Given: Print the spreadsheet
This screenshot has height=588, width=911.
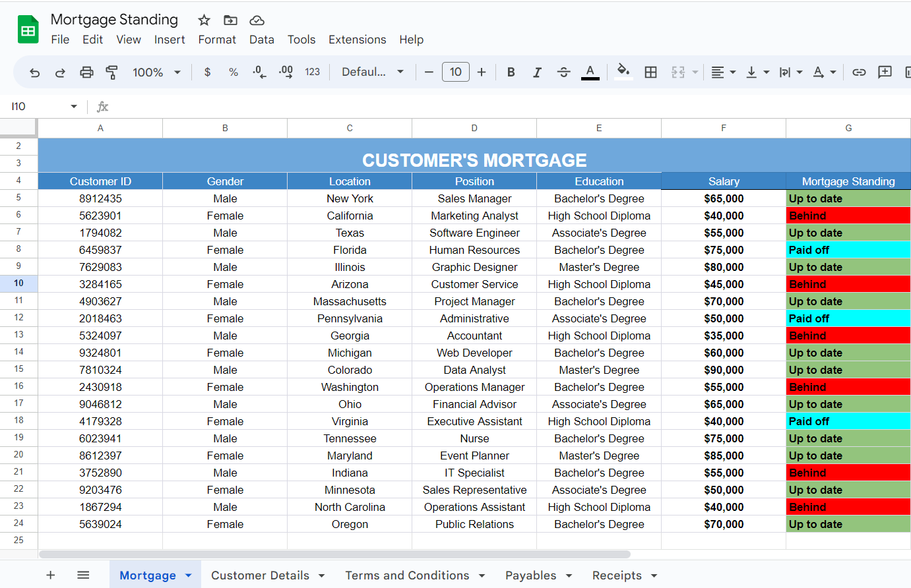Looking at the screenshot, I should 86,73.
